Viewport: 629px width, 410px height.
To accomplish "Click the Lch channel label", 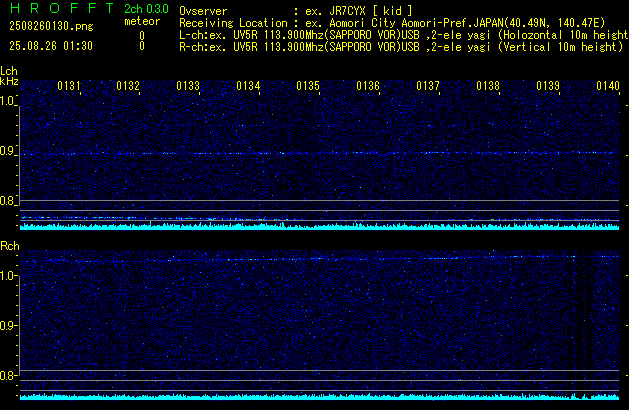I will (9, 71).
